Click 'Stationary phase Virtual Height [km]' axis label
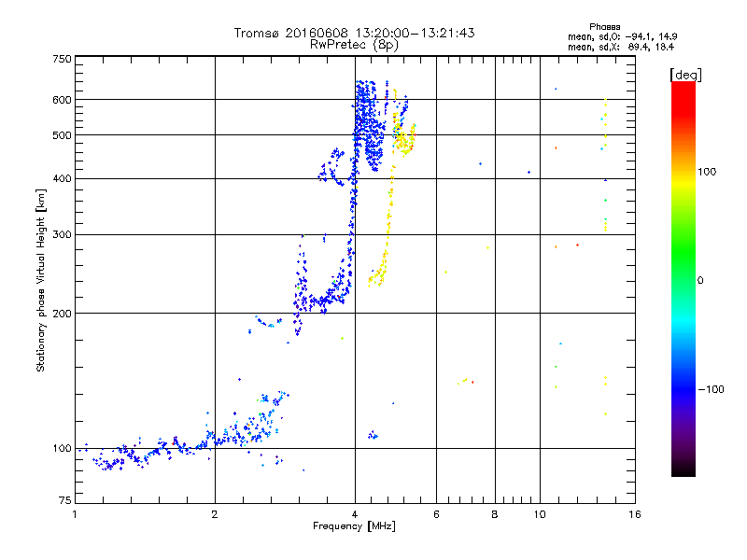 coord(41,280)
